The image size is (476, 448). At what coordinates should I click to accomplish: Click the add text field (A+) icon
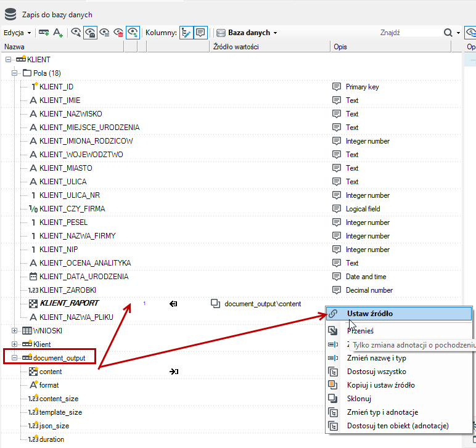pyautogui.click(x=58, y=33)
